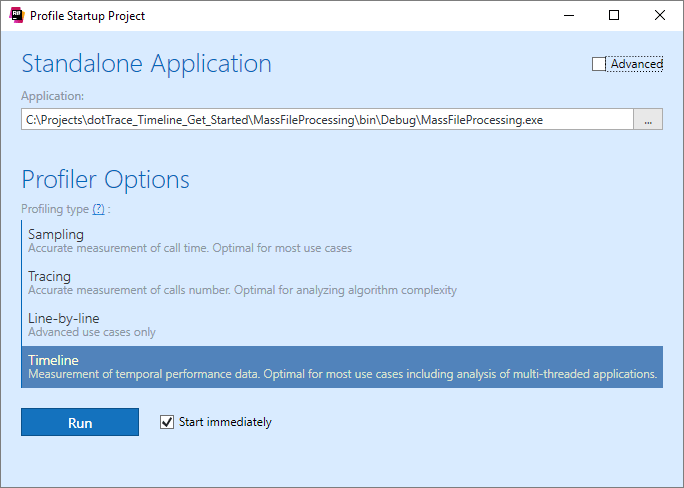684x488 pixels.
Task: Enable the Advanced checkbox
Action: coord(599,64)
